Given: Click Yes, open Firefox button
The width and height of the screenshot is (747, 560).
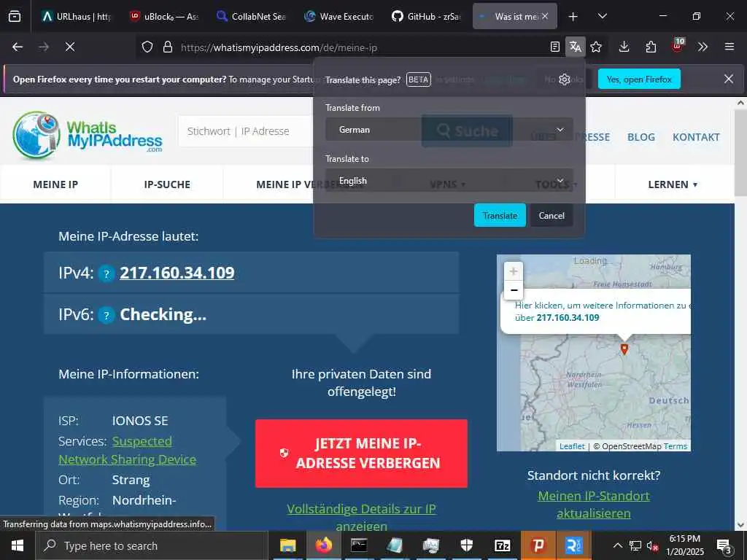Looking at the screenshot, I should tap(639, 79).
